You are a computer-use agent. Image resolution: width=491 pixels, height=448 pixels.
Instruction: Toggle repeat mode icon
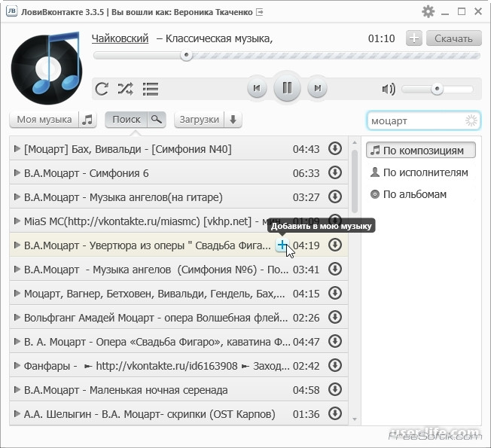(x=102, y=89)
